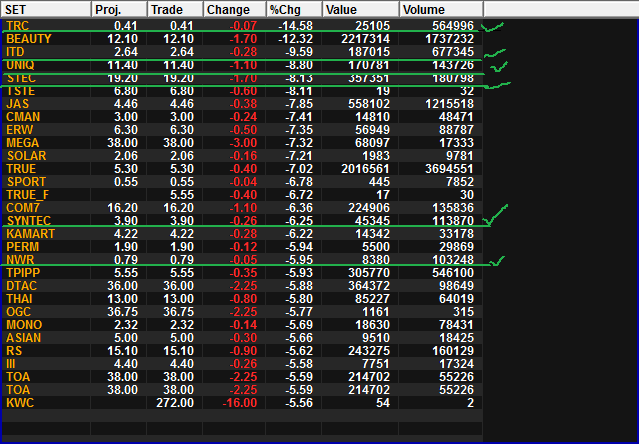This screenshot has height=444, width=639.
Task: Click TPIPP's volume 546100 cell
Action: click(453, 273)
